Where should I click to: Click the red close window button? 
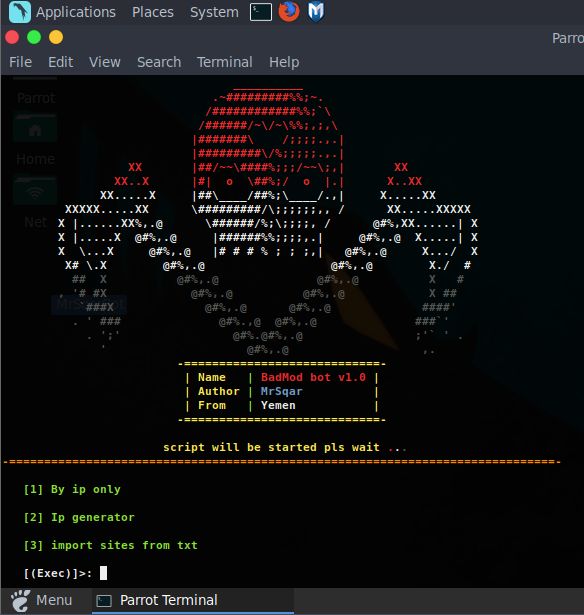click(12, 37)
